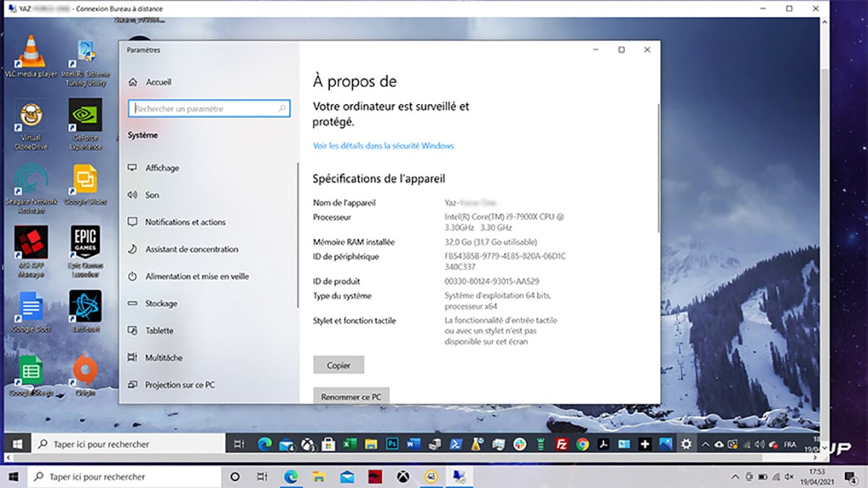Open the Battle.net desktop shortcut
Viewport: 868px width, 488px height.
(x=85, y=307)
